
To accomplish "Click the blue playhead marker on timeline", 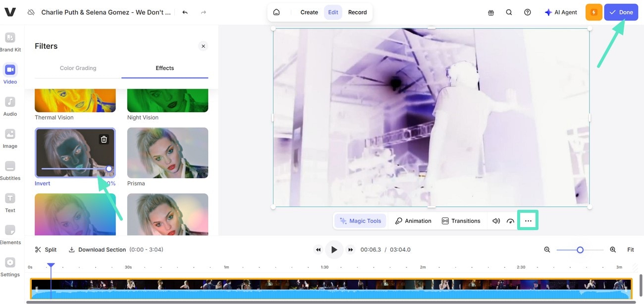I will coord(51,266).
